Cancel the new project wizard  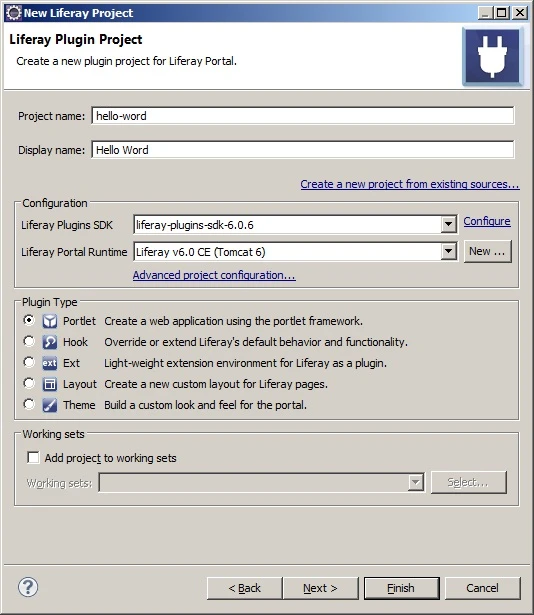[x=483, y=588]
